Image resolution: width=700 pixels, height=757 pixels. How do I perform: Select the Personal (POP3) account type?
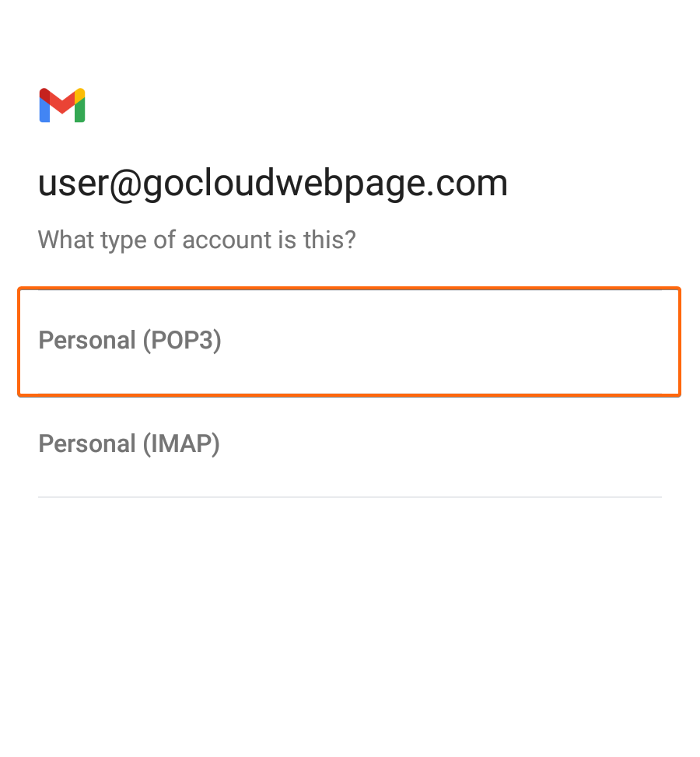coord(349,342)
